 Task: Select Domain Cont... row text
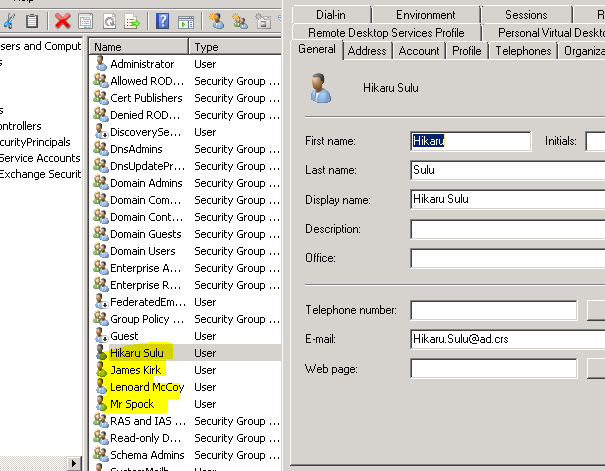[147, 217]
